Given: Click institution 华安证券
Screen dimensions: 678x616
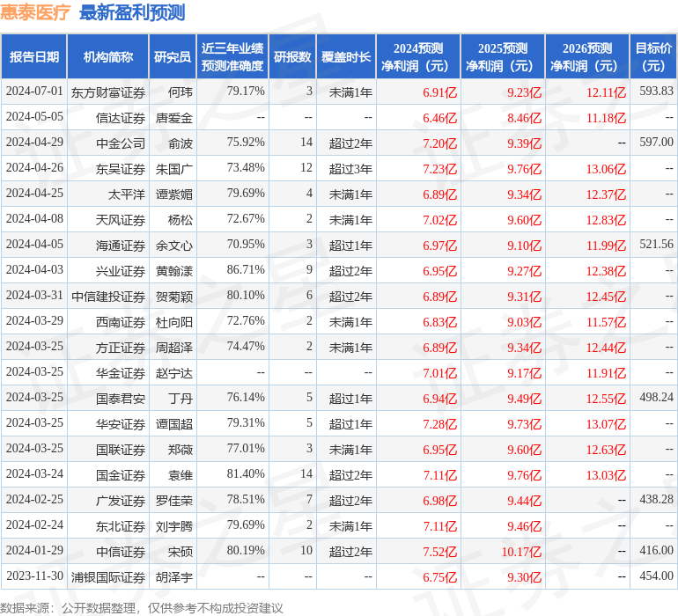Looking at the screenshot, I should click(121, 424).
